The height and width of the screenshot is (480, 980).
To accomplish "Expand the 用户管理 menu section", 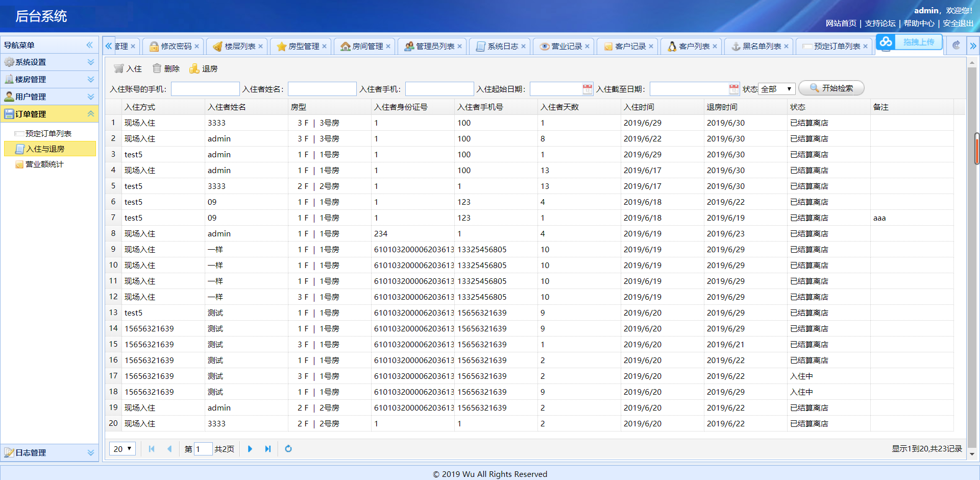I will tap(91, 97).
